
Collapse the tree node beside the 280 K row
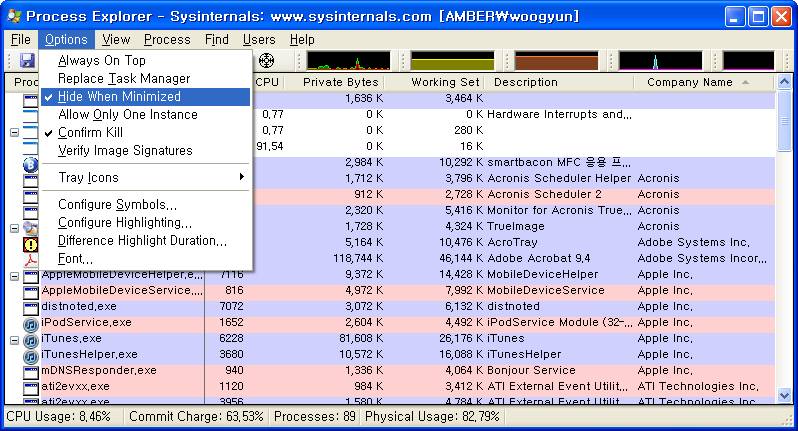click(x=15, y=132)
